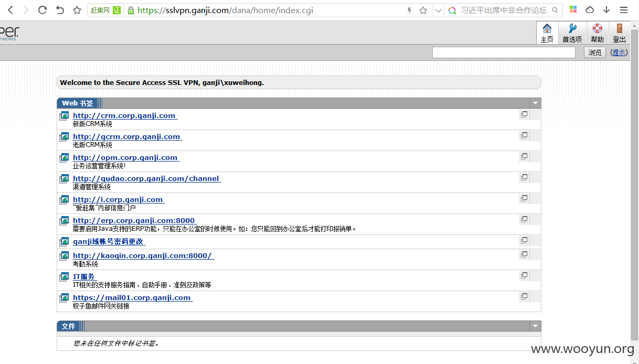
Task: Open erp.corp.ganji.com:8000 link
Action: pos(134,220)
